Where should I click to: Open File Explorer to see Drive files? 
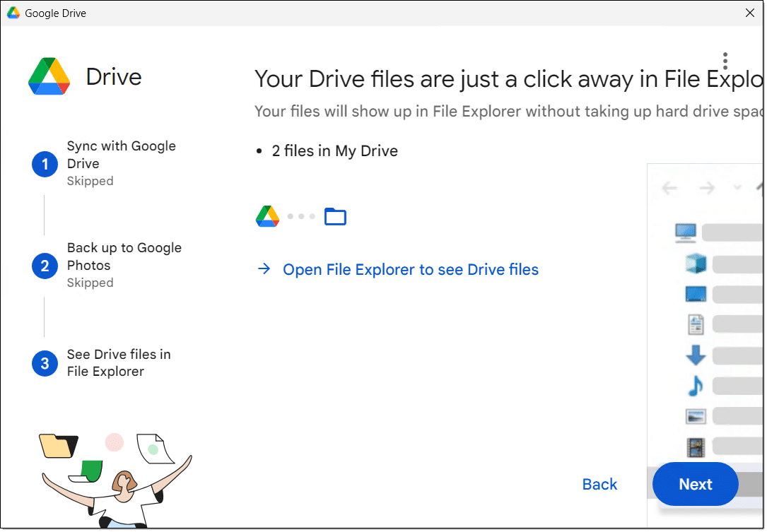click(x=410, y=269)
